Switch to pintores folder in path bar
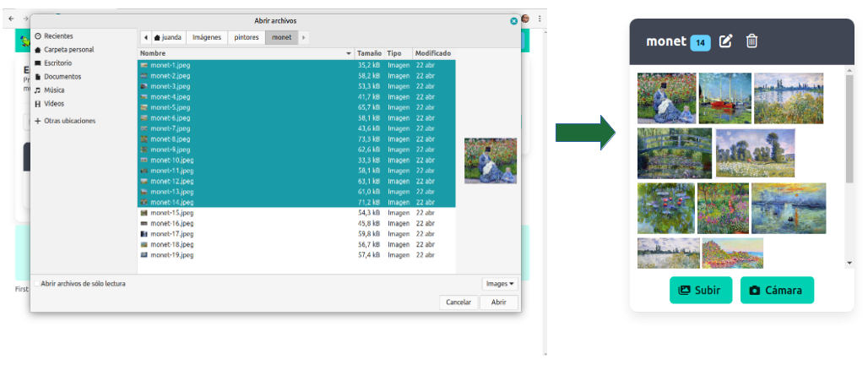Screen dimensions: 868x365 (246, 38)
